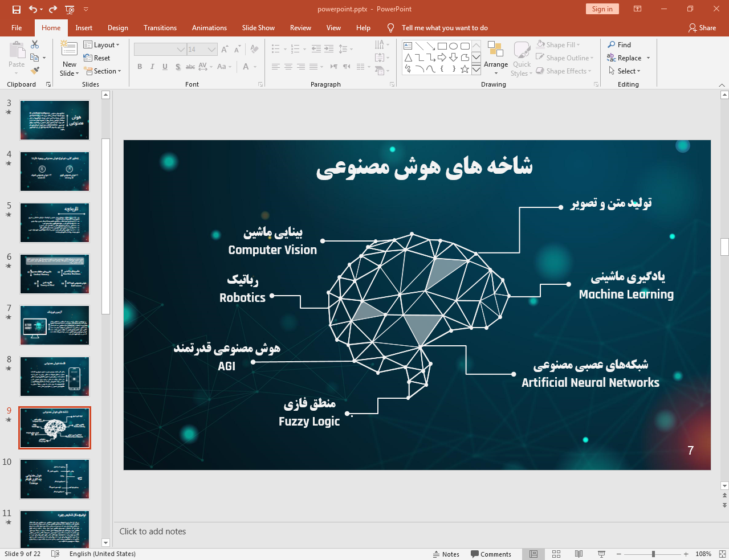Click the Undo arrow icon
The image size is (729, 560).
(33, 9)
